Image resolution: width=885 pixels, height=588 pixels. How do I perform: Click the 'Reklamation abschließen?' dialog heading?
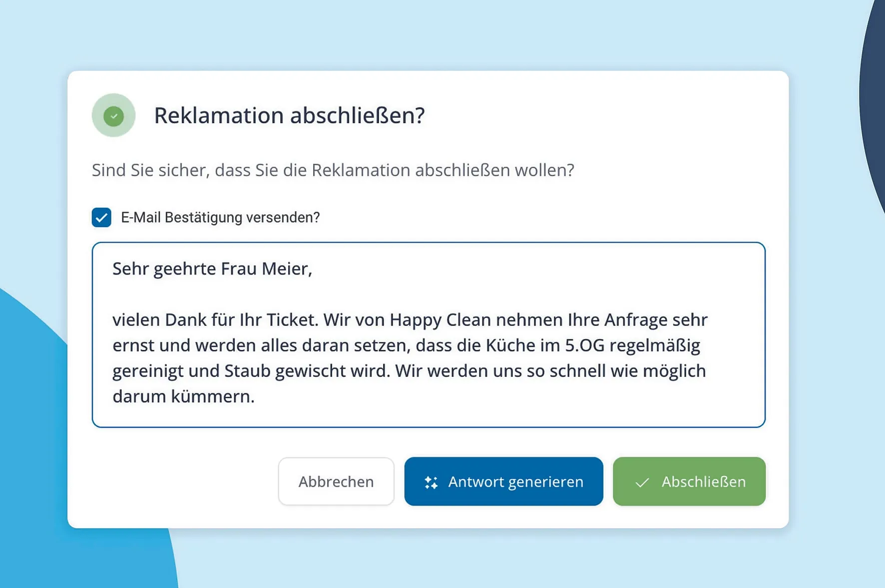point(289,115)
